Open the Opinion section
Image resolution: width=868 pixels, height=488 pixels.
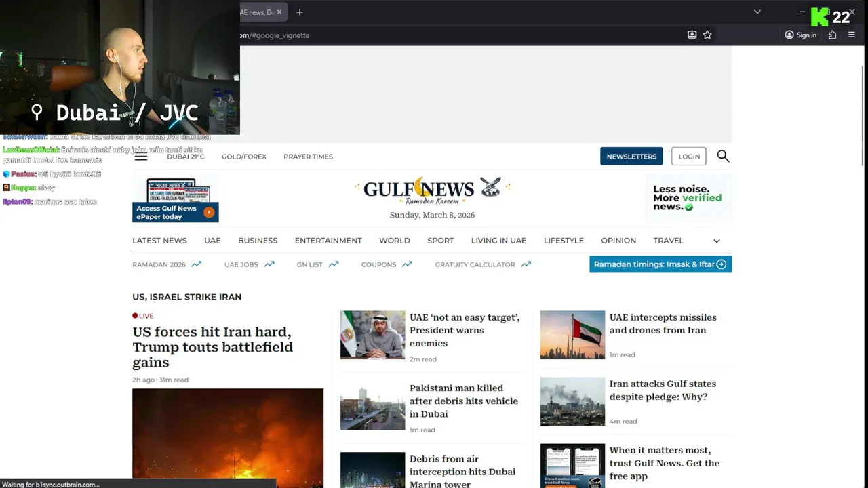point(618,241)
